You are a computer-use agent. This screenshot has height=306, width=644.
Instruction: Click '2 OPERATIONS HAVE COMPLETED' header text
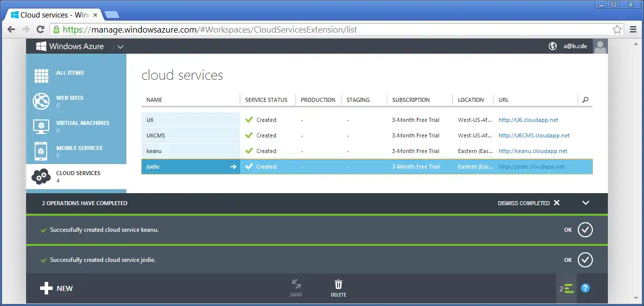(x=85, y=203)
